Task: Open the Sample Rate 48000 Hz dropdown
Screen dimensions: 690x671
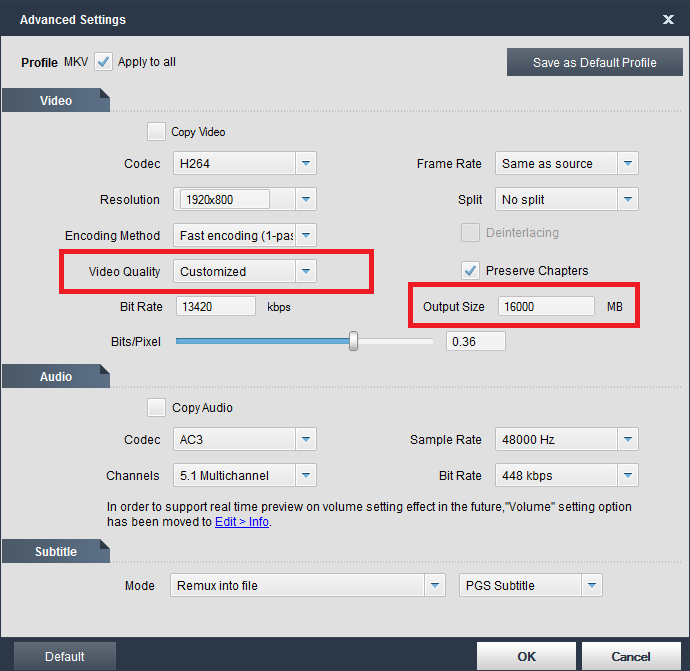Action: point(628,440)
